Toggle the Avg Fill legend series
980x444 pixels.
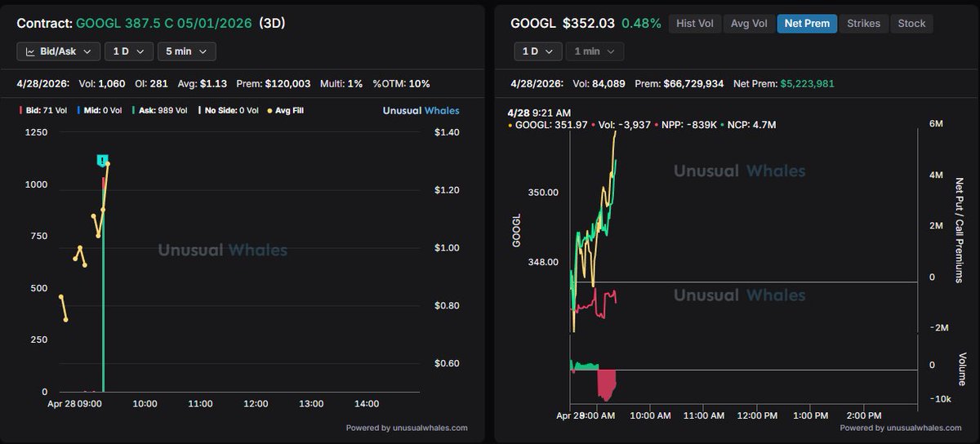click(x=287, y=110)
